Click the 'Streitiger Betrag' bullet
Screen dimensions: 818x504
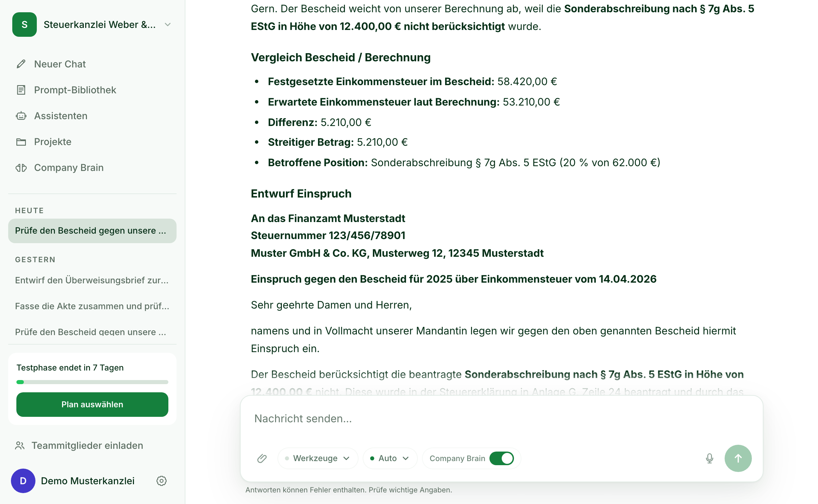tap(338, 142)
